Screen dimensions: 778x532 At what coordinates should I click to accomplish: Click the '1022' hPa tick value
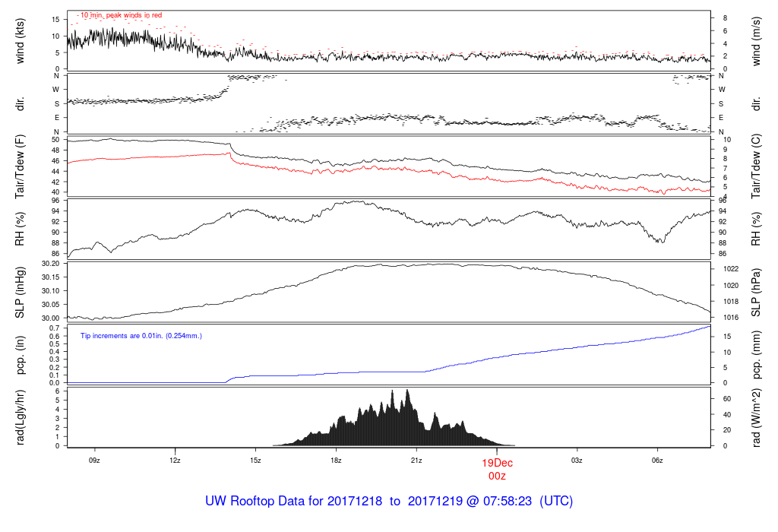pyautogui.click(x=731, y=269)
